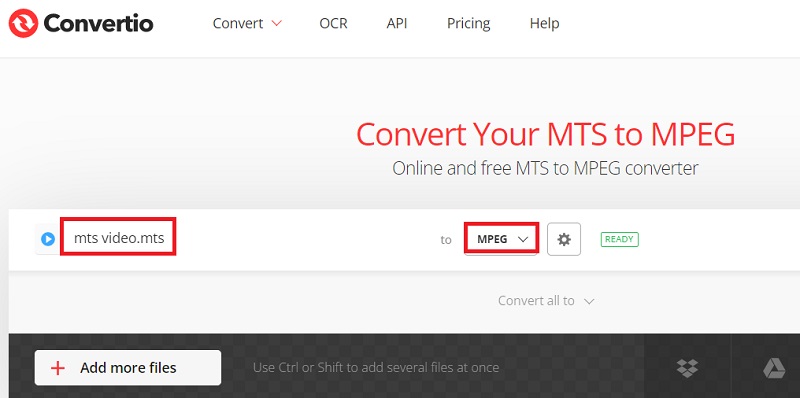Open the MPEG output format dropdown

coord(502,239)
